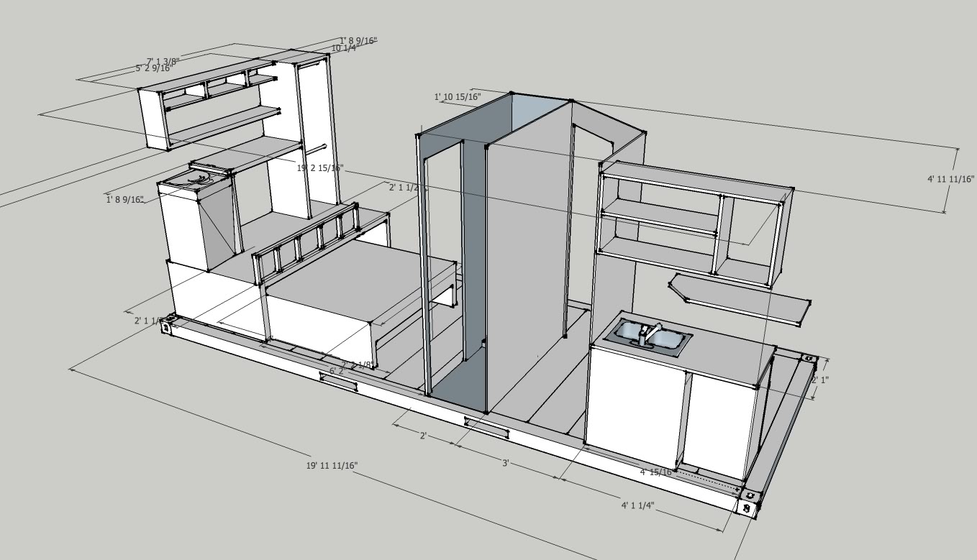Select the 19' 2 15/16" interior length dimension
The height and width of the screenshot is (560, 977).
321,167
